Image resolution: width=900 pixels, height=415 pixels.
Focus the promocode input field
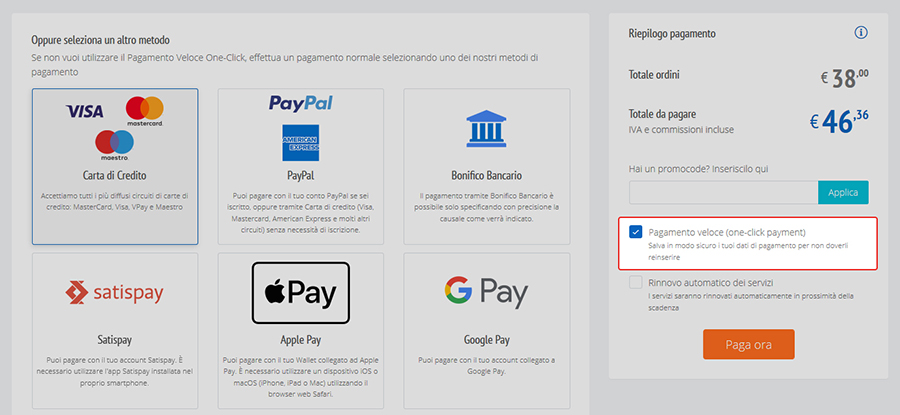723,192
